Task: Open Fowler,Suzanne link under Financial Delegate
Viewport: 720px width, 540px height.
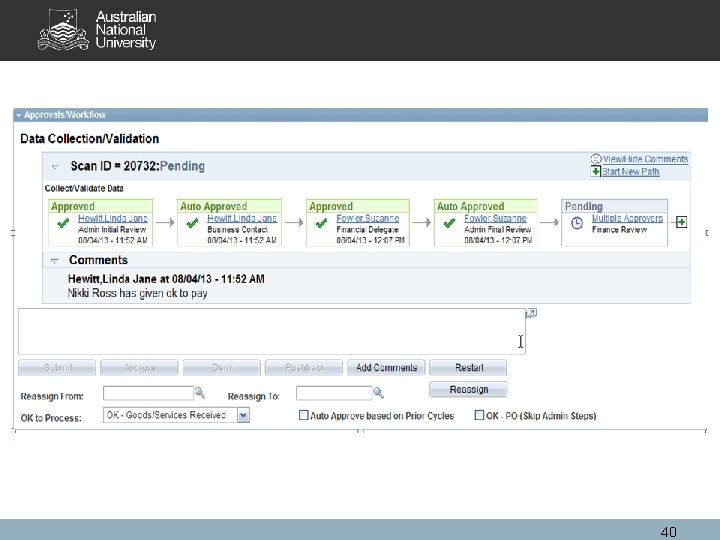Action: point(367,219)
